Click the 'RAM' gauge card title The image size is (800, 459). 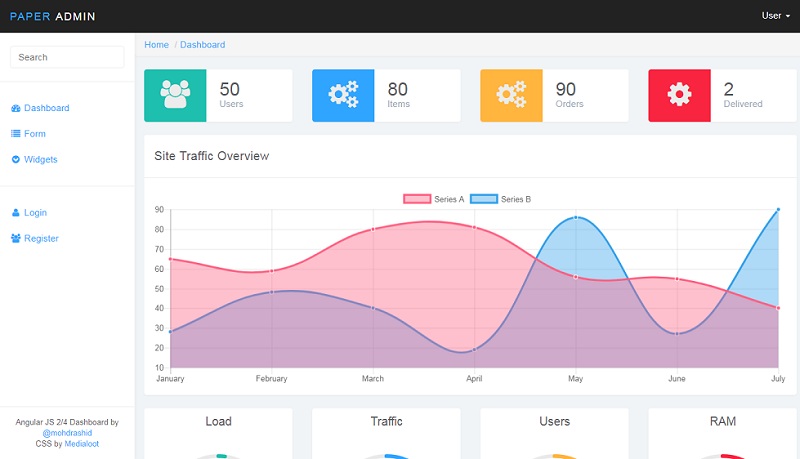pyautogui.click(x=722, y=421)
